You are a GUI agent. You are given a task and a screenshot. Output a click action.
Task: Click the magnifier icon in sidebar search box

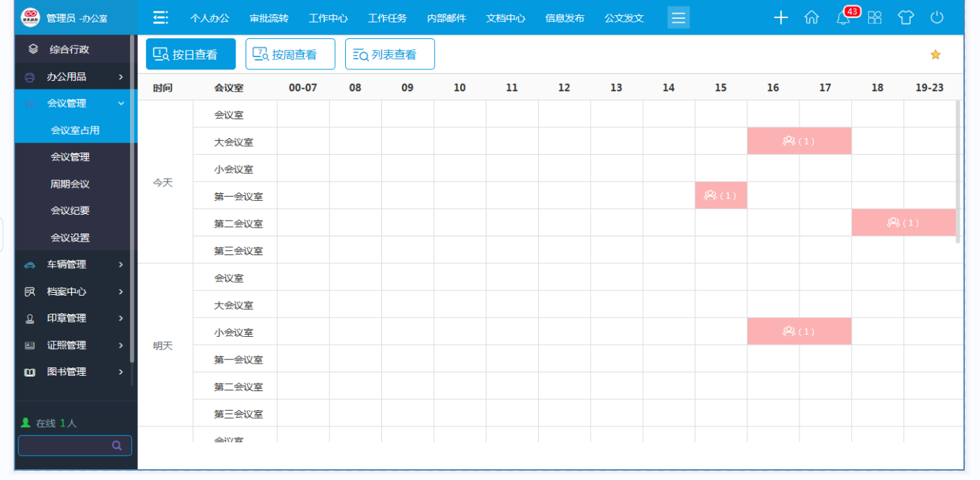[117, 445]
